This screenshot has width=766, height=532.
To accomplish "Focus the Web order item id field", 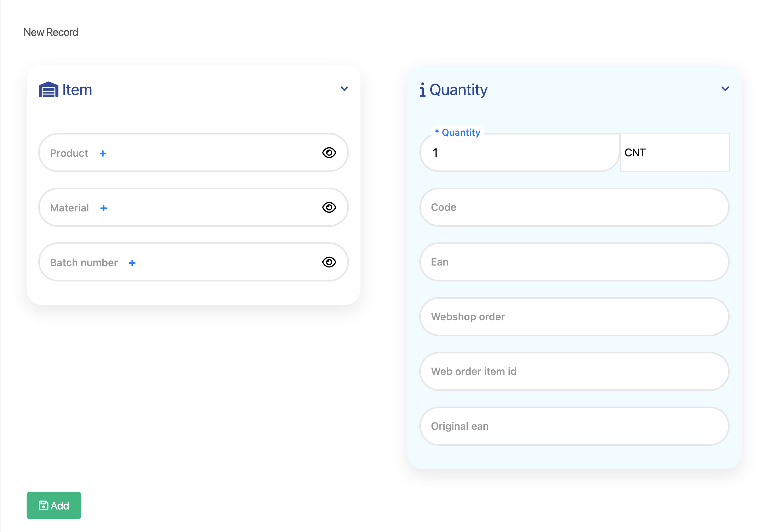I will pyautogui.click(x=574, y=371).
